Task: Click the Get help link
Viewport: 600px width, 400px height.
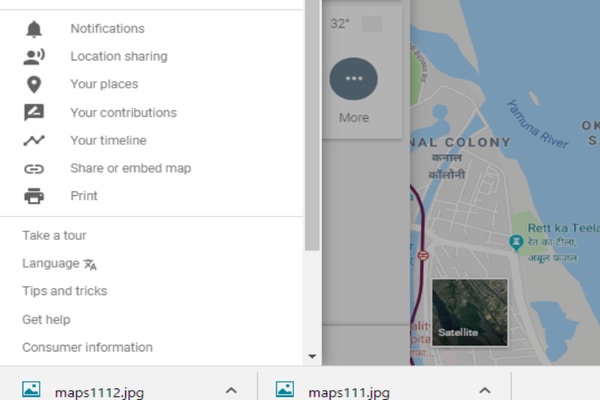Action: pos(46,320)
